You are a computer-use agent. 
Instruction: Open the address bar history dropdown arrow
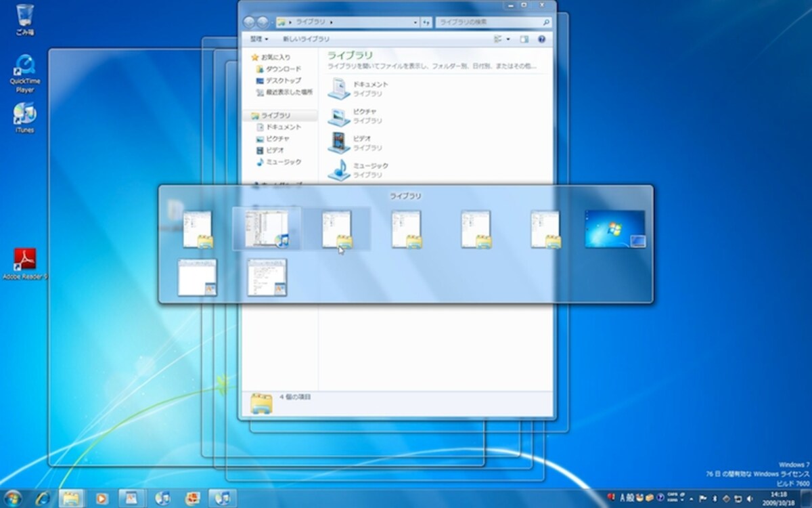(415, 22)
